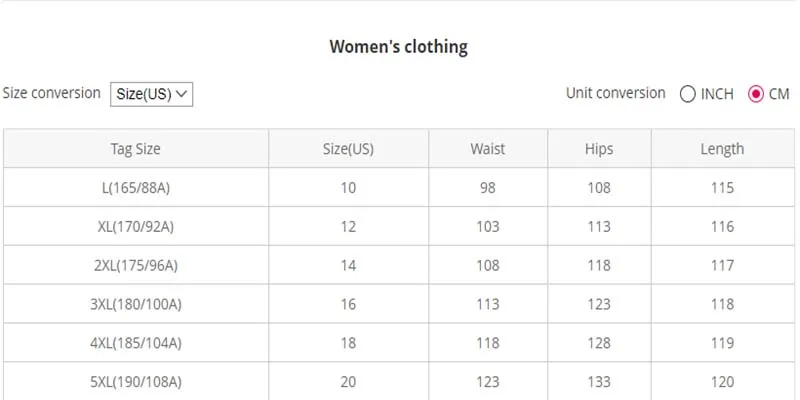The image size is (800, 400).
Task: Click the Size conversion label
Action: pos(52,93)
